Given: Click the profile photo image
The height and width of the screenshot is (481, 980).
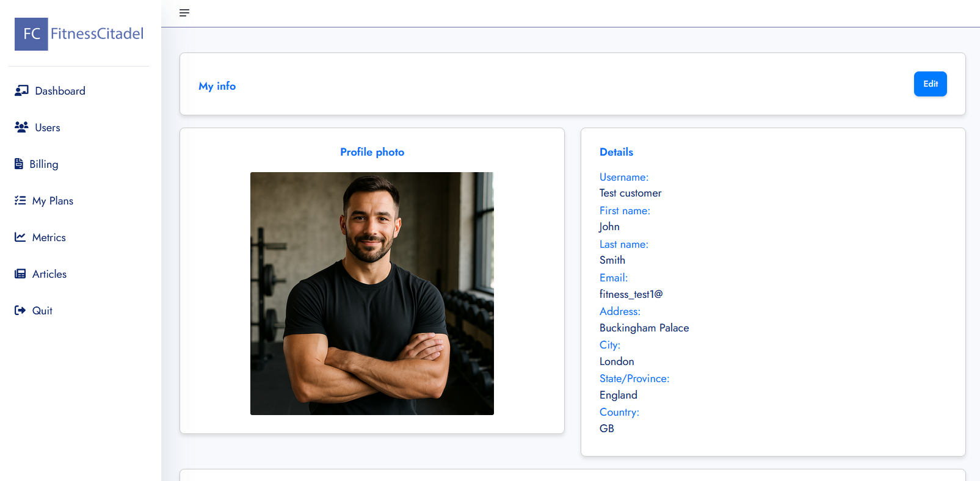Looking at the screenshot, I should pos(372,294).
